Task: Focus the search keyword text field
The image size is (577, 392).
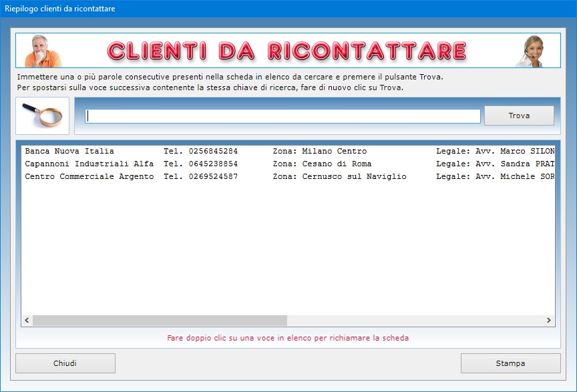Action: [282, 116]
